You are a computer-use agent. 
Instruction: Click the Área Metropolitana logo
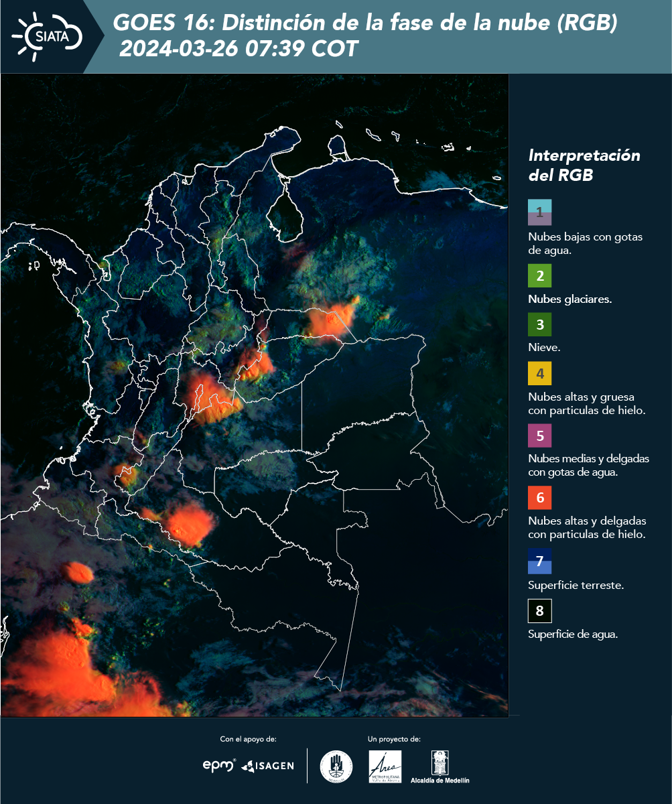386,766
